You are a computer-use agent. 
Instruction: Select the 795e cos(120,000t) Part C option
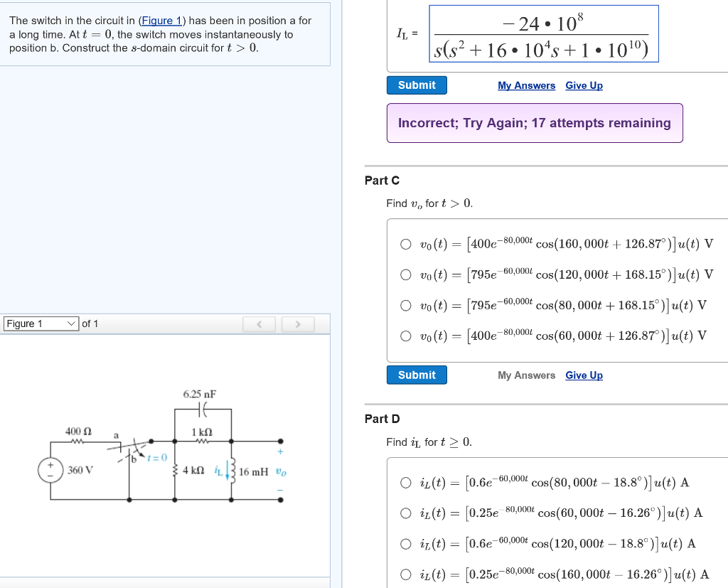point(406,274)
